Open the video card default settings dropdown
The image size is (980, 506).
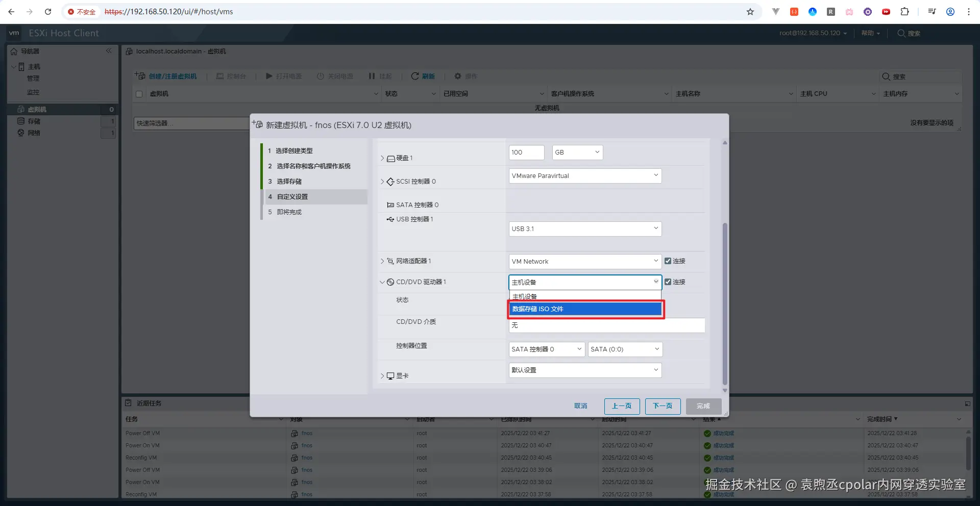585,370
